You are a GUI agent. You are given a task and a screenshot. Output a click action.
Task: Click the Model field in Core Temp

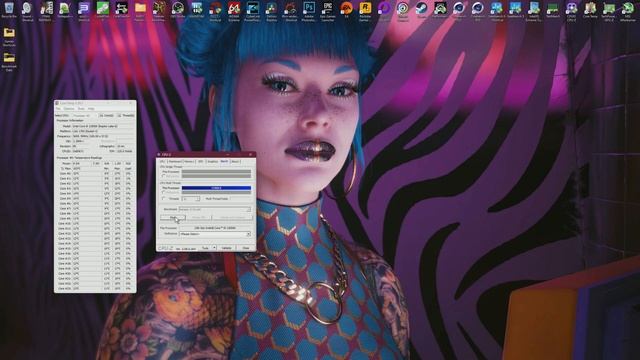104,126
